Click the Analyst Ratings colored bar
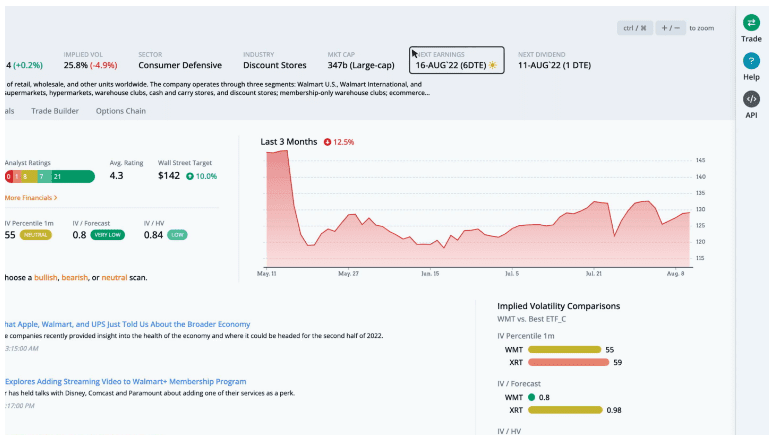The image size is (771, 442). (49, 176)
